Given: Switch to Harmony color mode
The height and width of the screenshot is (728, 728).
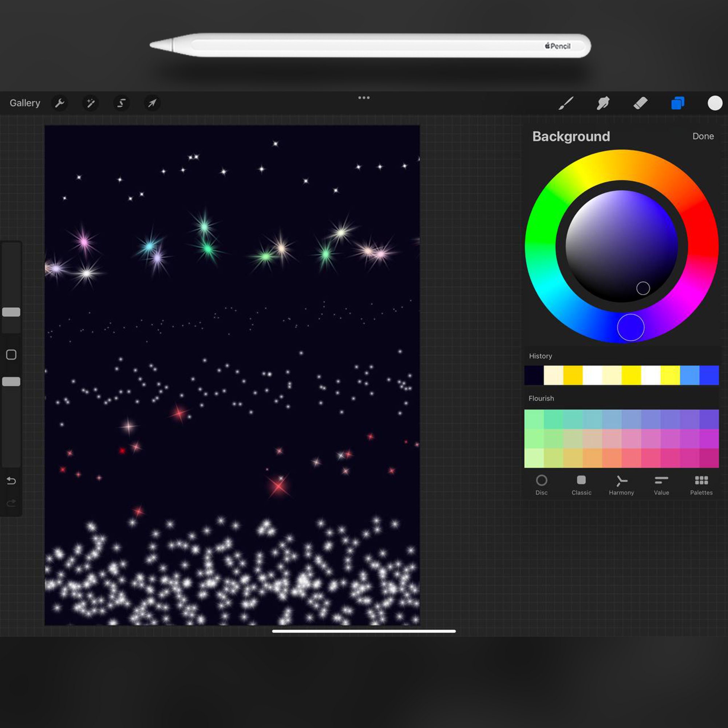Looking at the screenshot, I should (x=621, y=485).
